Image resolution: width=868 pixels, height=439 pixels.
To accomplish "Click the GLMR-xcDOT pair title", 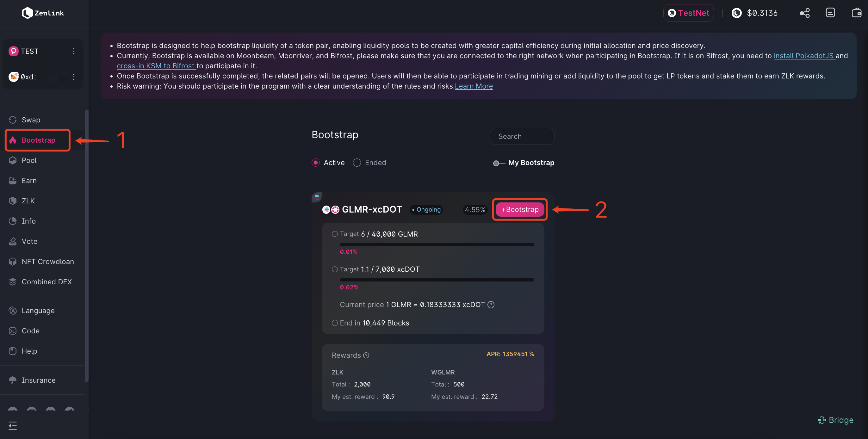I will pos(372,209).
